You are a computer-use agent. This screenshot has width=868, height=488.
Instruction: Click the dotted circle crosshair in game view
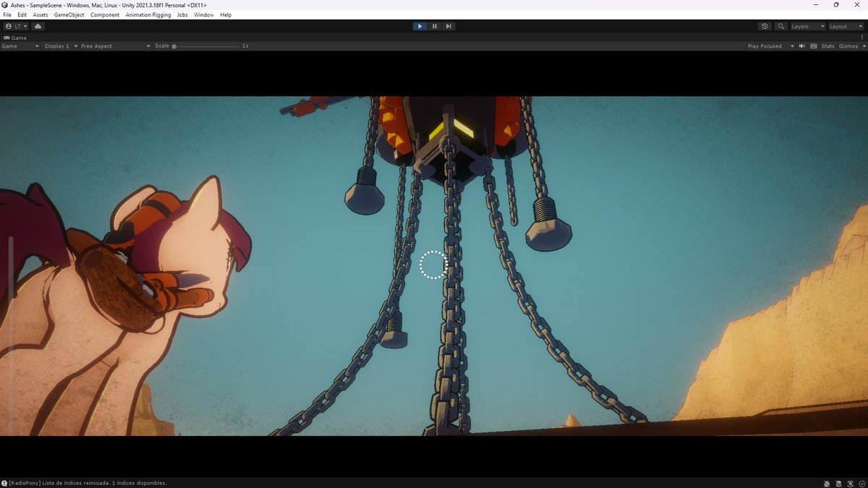[x=434, y=265]
